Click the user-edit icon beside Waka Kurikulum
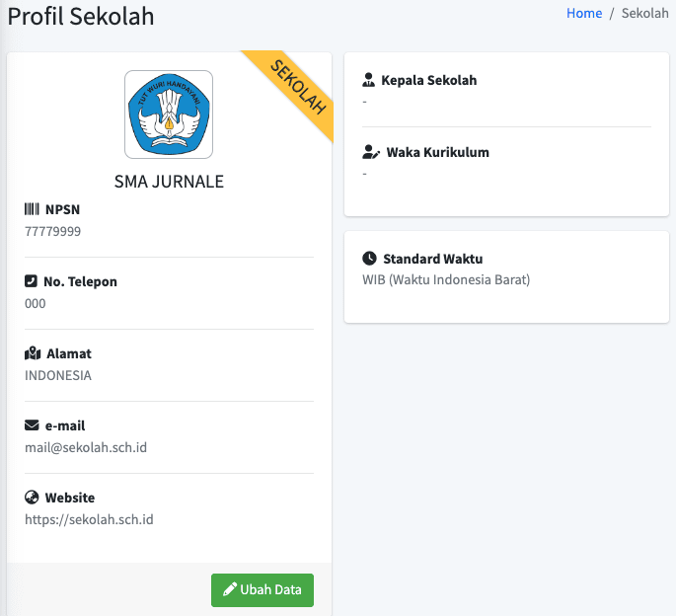 point(371,152)
